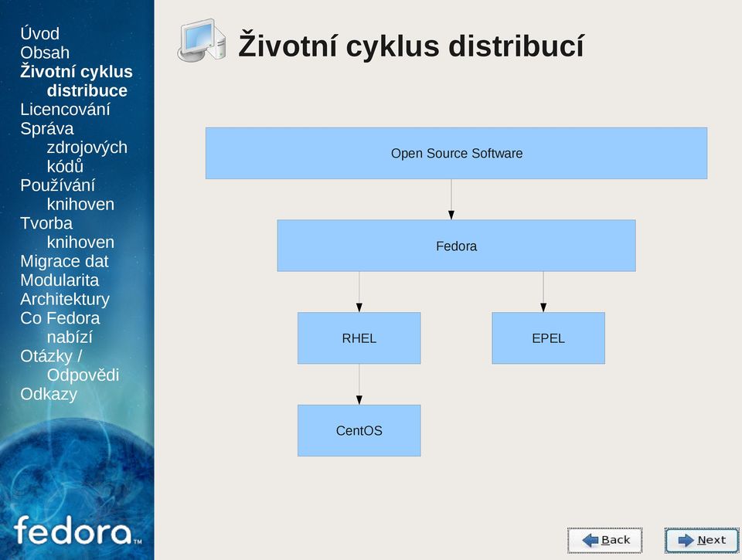
Task: Click the title Životní cyklus distribucí
Action: (410, 46)
